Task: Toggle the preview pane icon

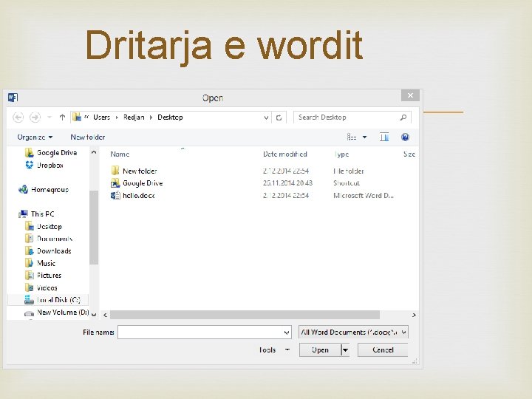Action: point(384,137)
